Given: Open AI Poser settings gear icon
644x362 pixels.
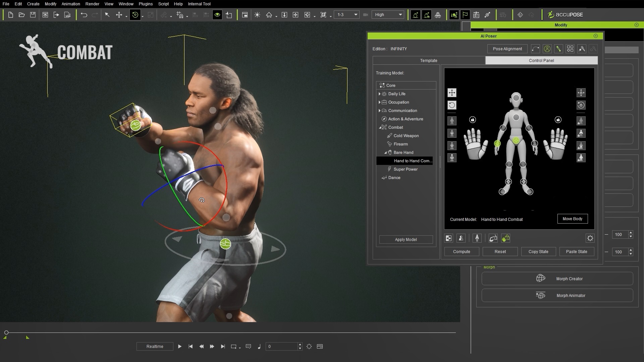Looking at the screenshot, I should [590, 238].
